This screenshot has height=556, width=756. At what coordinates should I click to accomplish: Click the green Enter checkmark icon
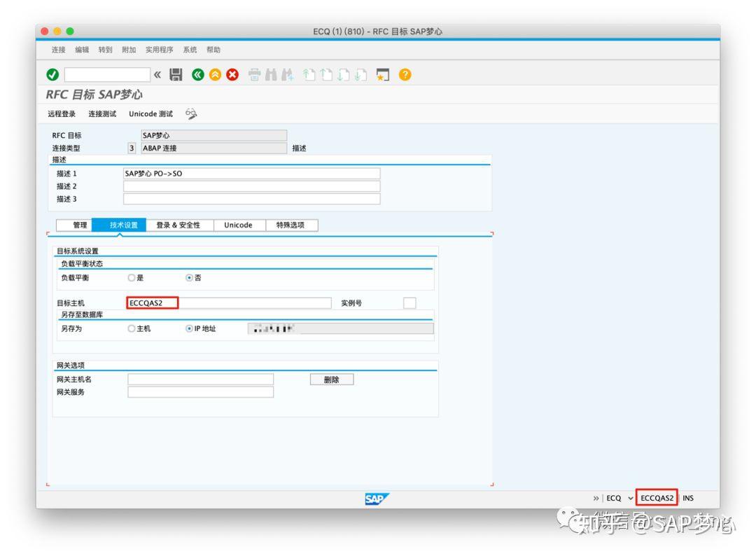[52, 75]
